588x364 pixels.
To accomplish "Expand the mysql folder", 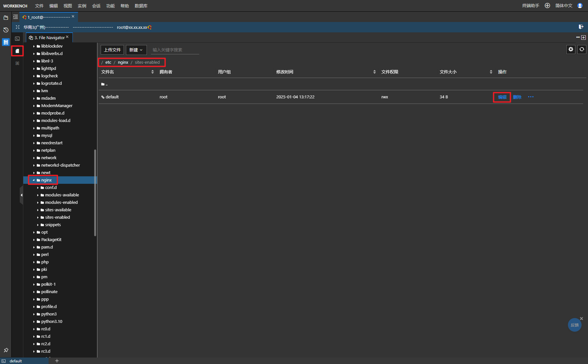I will 34,136.
